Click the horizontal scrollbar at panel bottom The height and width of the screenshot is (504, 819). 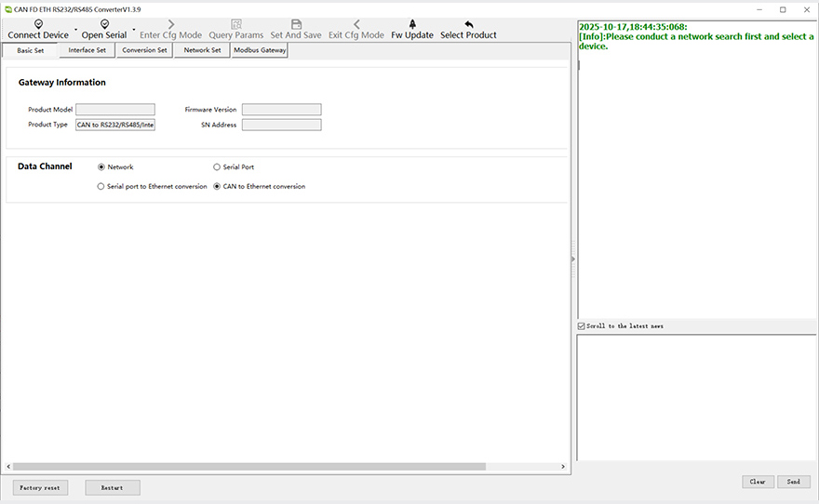[279, 466]
